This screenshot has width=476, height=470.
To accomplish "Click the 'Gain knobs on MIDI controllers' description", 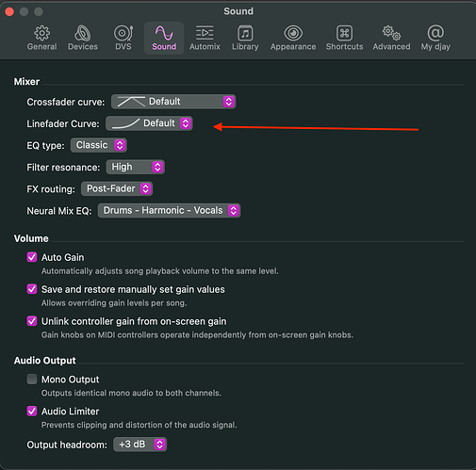I will 197,335.
